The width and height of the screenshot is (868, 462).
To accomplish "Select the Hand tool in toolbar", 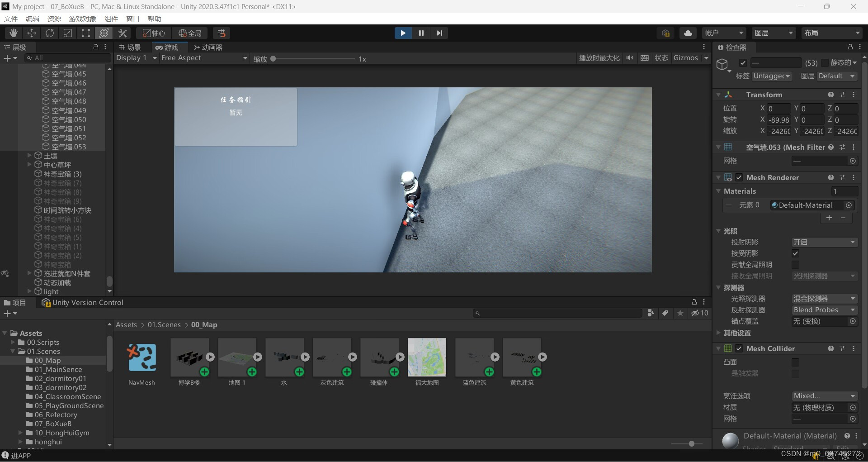I will click(14, 33).
